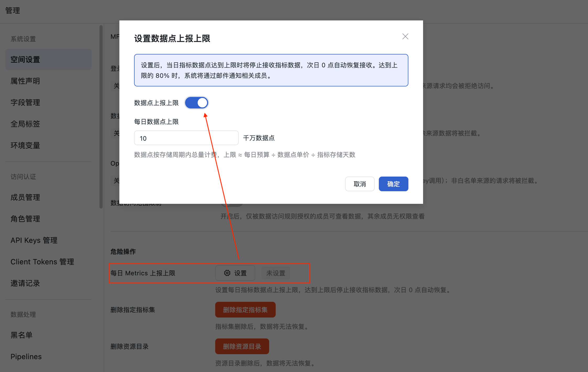Go to 字段管理
The width and height of the screenshot is (588, 372).
pyautogui.click(x=25, y=102)
